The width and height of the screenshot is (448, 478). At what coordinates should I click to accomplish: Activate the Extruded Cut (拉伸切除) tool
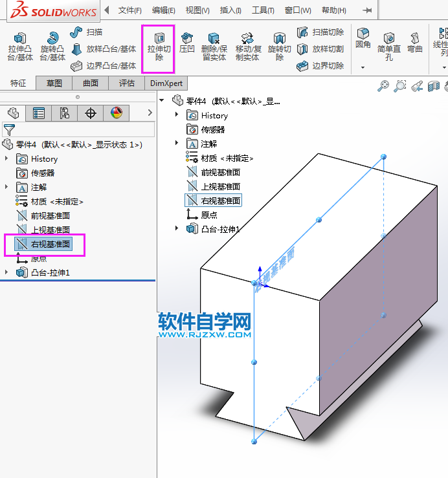[x=159, y=47]
